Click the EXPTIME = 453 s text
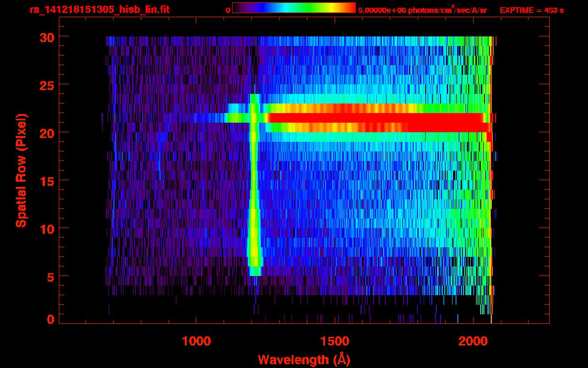 [531, 10]
